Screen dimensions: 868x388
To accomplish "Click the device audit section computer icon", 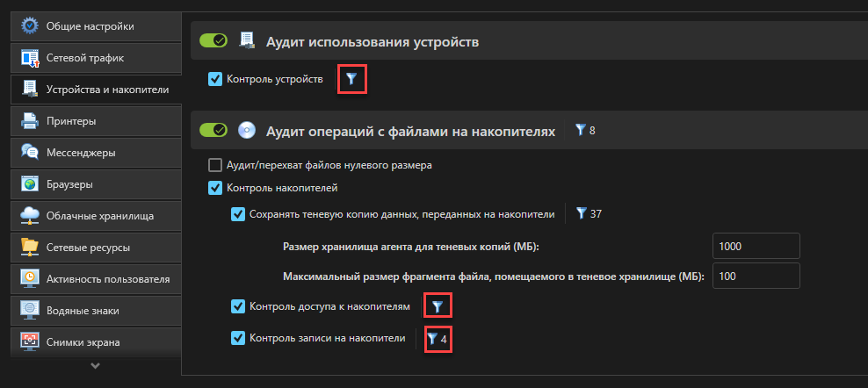I will click(x=247, y=41).
